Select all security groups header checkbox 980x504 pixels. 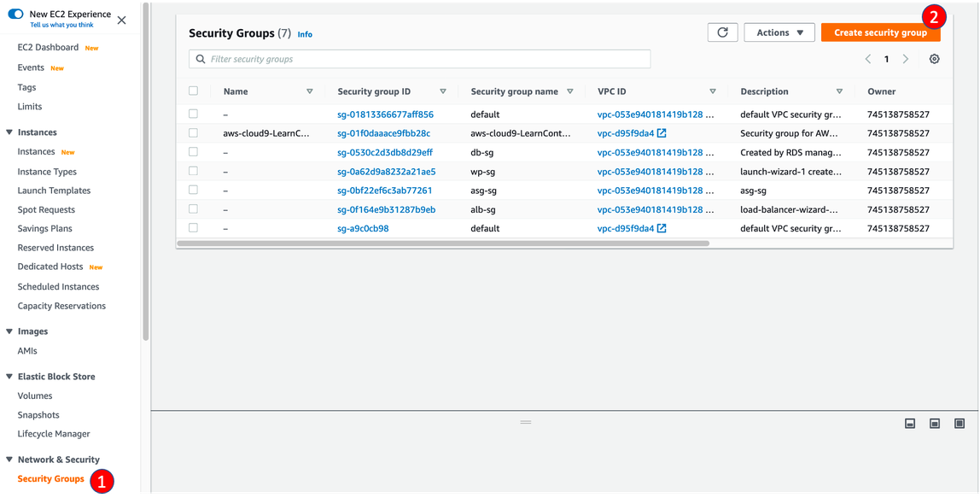coord(193,91)
